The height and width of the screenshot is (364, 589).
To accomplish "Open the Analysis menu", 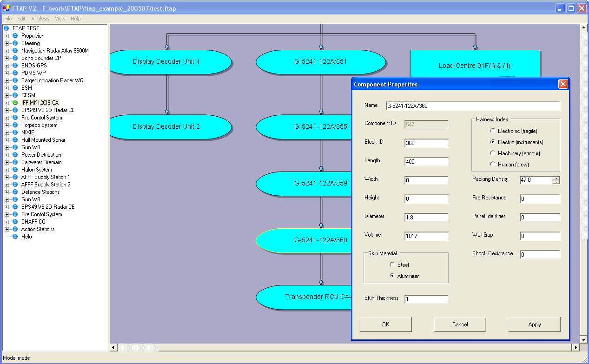I will click(x=40, y=19).
